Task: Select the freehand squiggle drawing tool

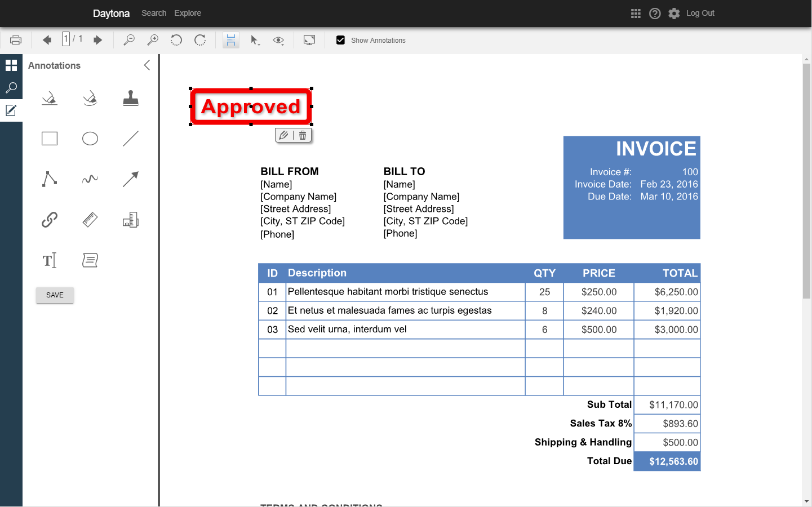Action: coord(90,179)
